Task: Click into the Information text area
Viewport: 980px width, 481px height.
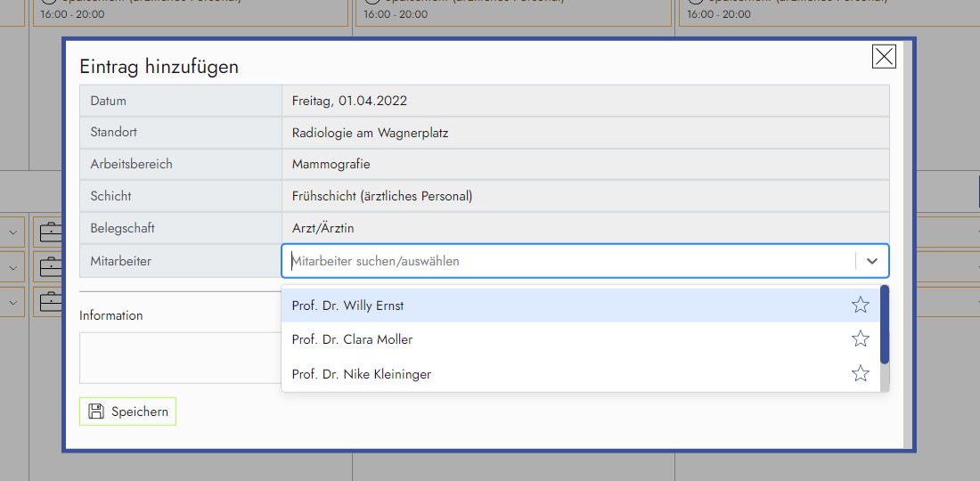Action: click(x=178, y=357)
